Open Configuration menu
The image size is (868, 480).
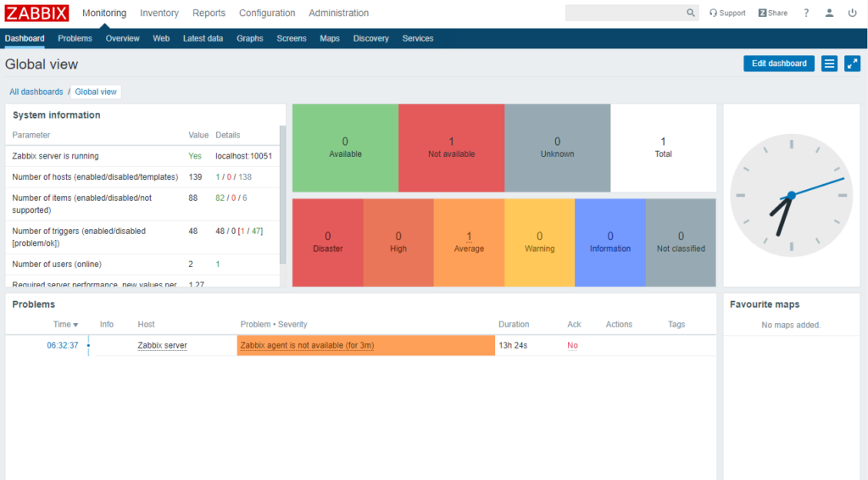coord(267,13)
